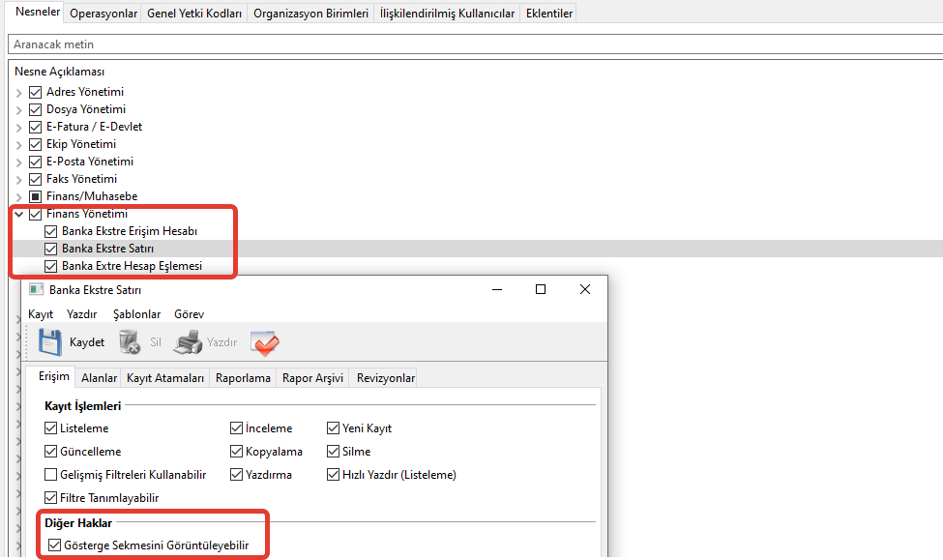Open the Görev menu
This screenshot has width=943, height=560.
[x=189, y=314]
